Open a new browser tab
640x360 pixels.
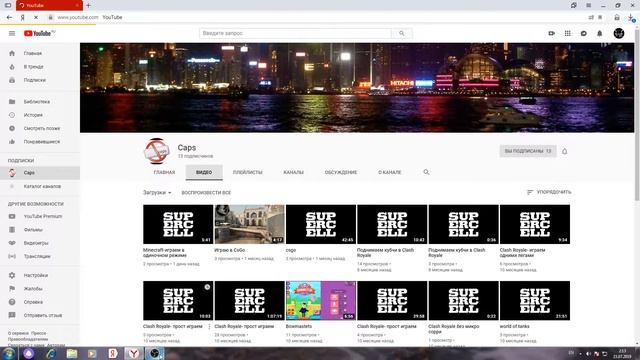point(88,5)
